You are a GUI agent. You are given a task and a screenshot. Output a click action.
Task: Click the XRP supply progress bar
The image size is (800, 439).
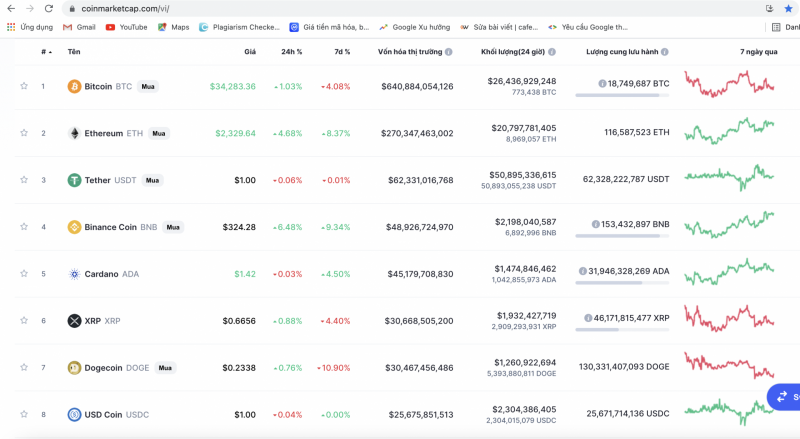click(x=622, y=330)
